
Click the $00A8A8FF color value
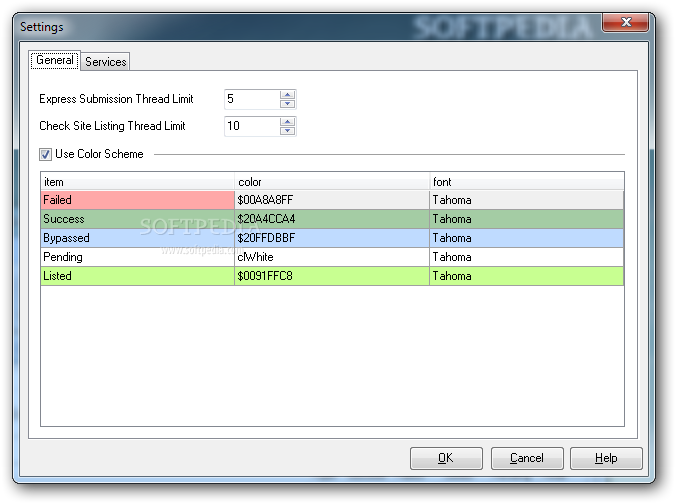[x=332, y=200]
